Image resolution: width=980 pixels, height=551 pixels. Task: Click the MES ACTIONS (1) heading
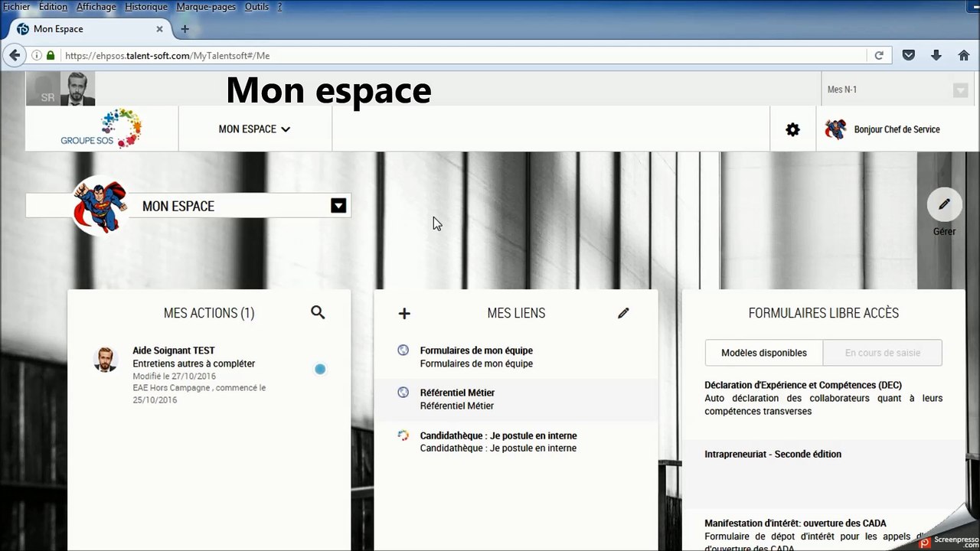[209, 313]
